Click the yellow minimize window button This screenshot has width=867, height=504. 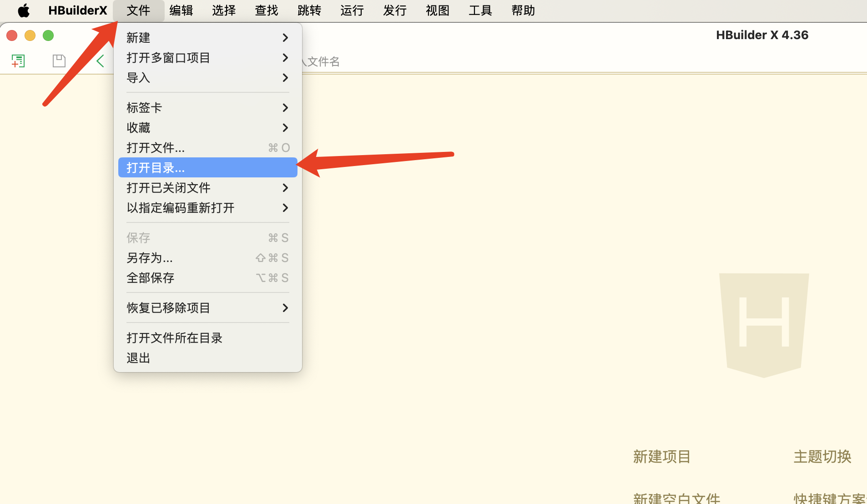(30, 35)
